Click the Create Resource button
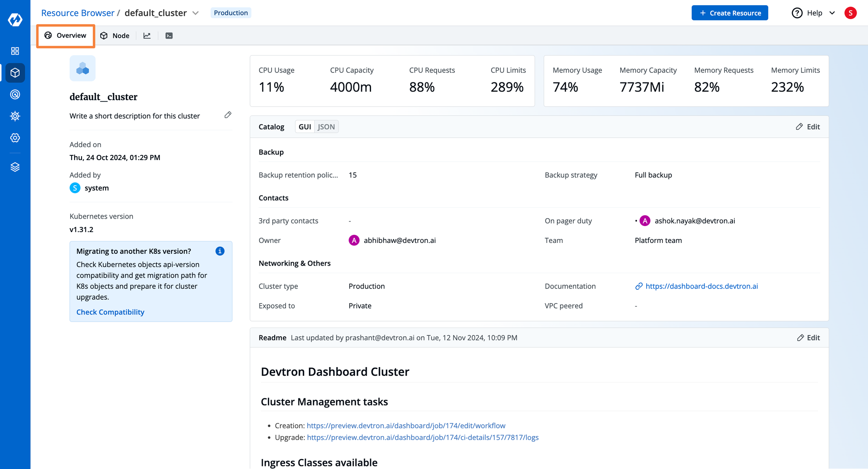Viewport: 868px width, 469px height. [x=730, y=13]
